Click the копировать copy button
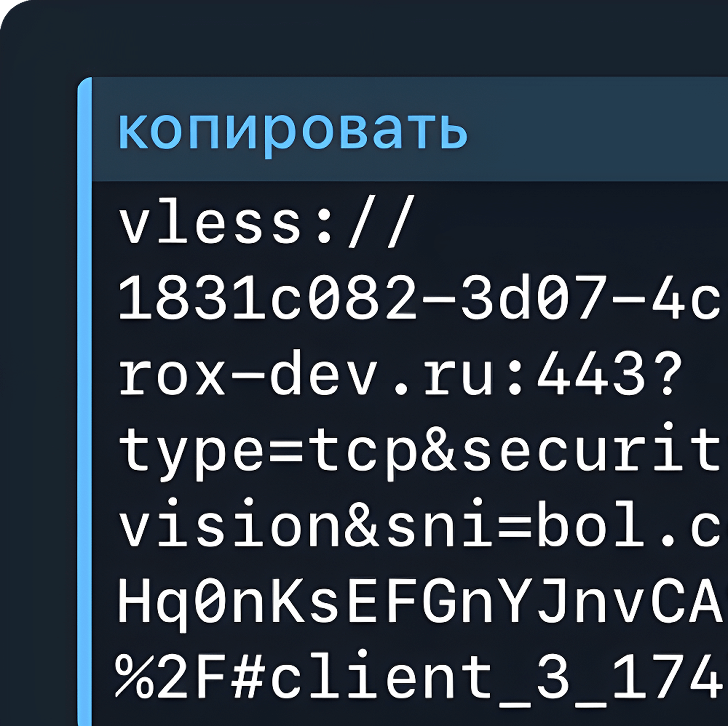 pyautogui.click(x=293, y=132)
